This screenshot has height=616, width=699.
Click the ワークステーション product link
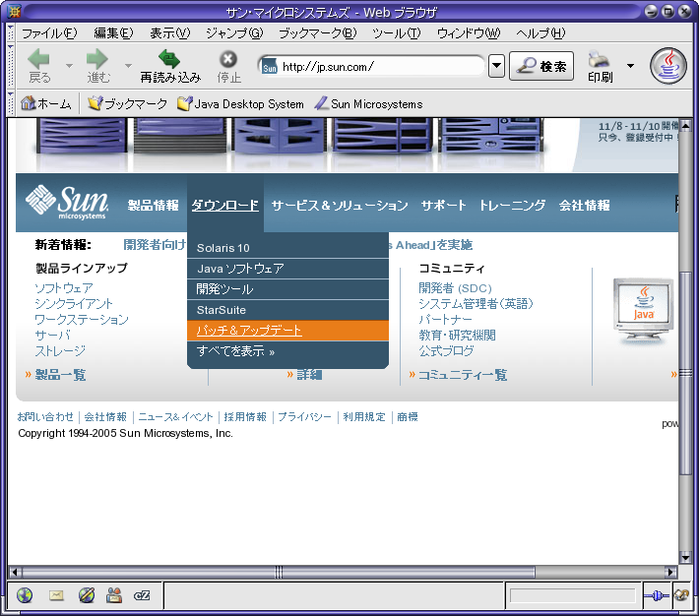[82, 319]
